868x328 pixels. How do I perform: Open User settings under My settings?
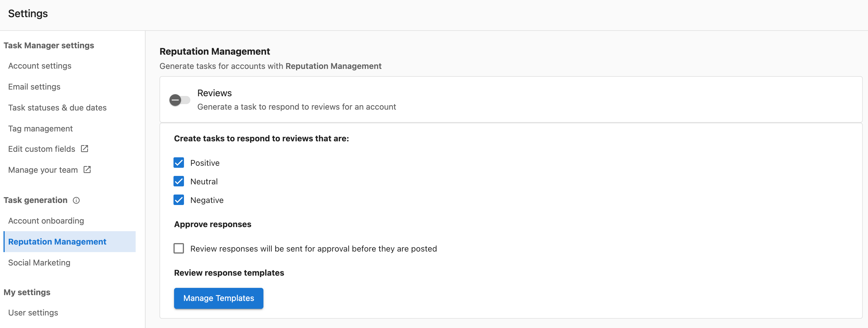(x=33, y=313)
